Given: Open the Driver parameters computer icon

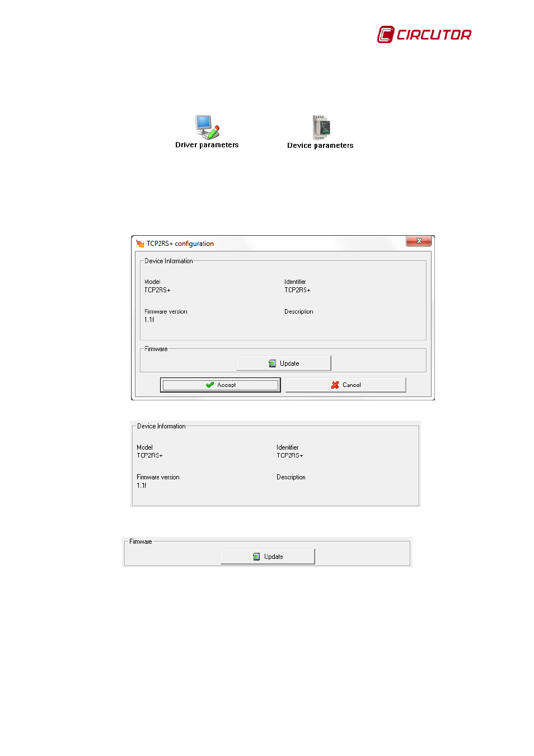Looking at the screenshot, I should [207, 127].
